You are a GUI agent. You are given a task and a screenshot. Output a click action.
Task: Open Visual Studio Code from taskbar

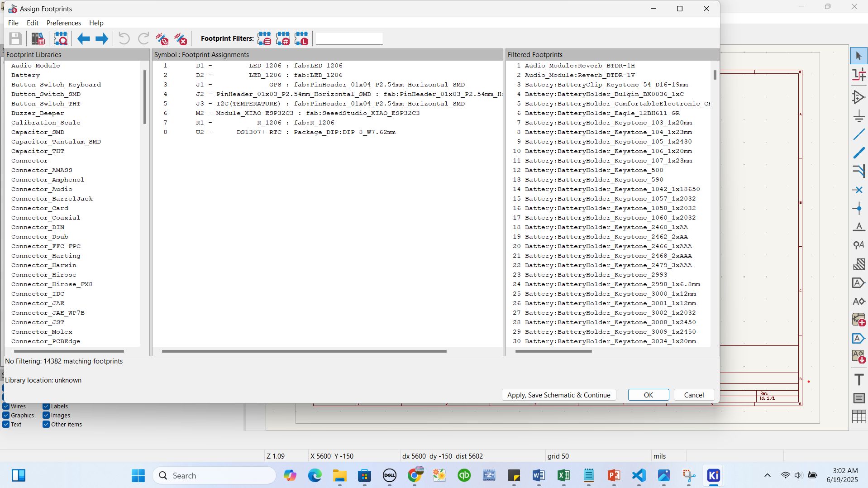[639, 476]
